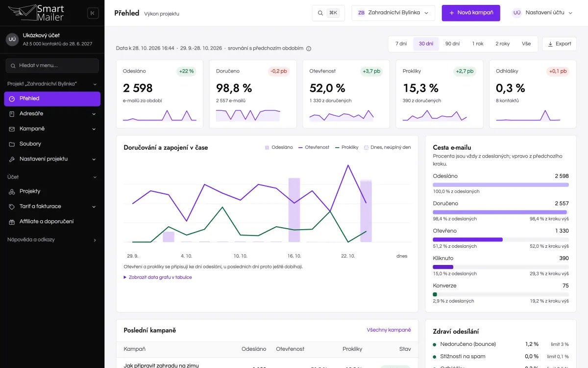Click the Stav column header
588x368 pixels.
coord(405,349)
